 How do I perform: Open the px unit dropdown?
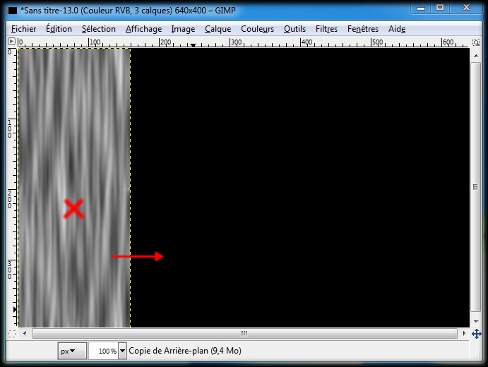(72, 351)
